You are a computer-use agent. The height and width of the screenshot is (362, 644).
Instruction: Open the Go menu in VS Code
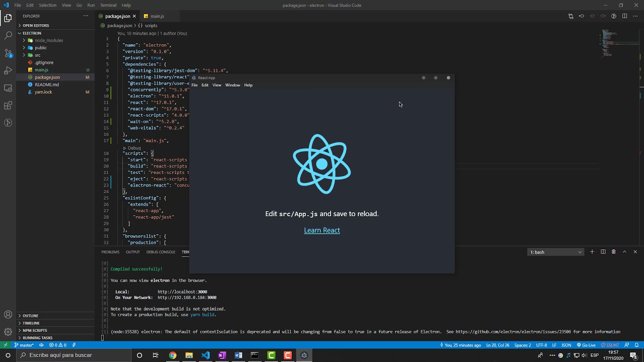point(79,5)
